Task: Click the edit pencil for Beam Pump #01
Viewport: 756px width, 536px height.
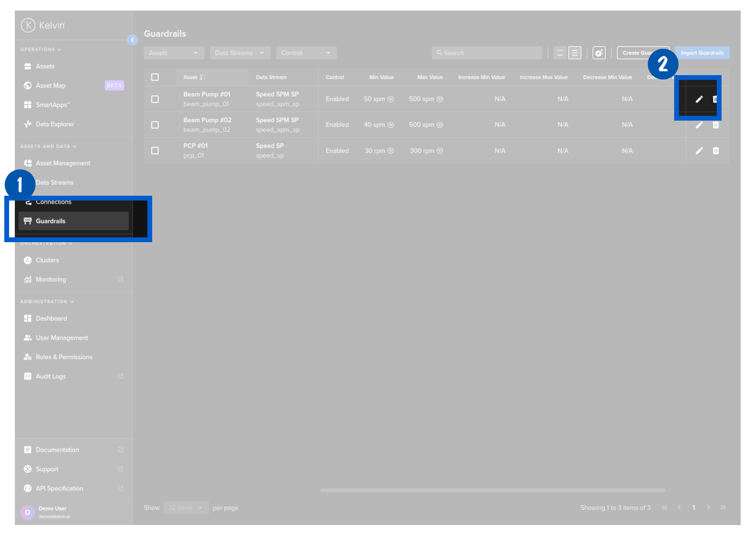Action: [699, 99]
